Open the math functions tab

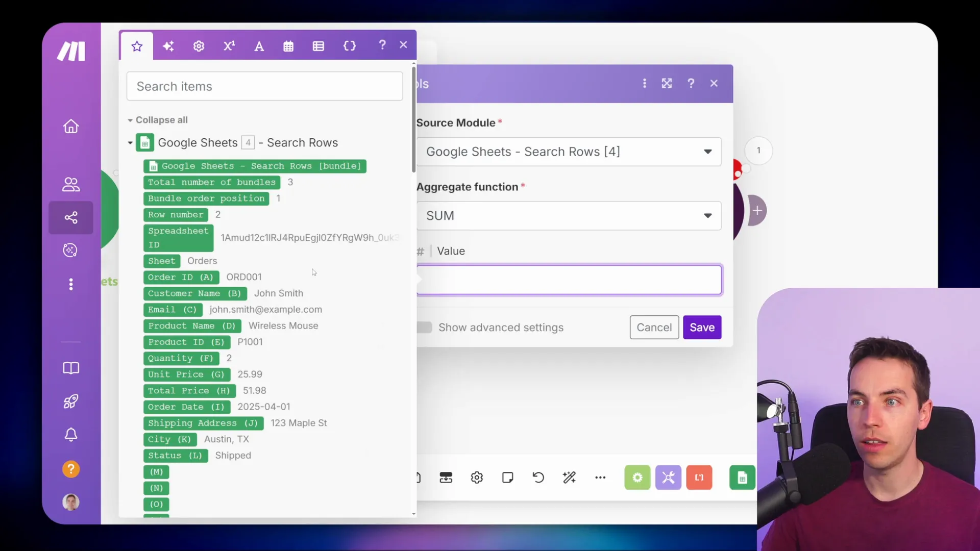tap(229, 46)
